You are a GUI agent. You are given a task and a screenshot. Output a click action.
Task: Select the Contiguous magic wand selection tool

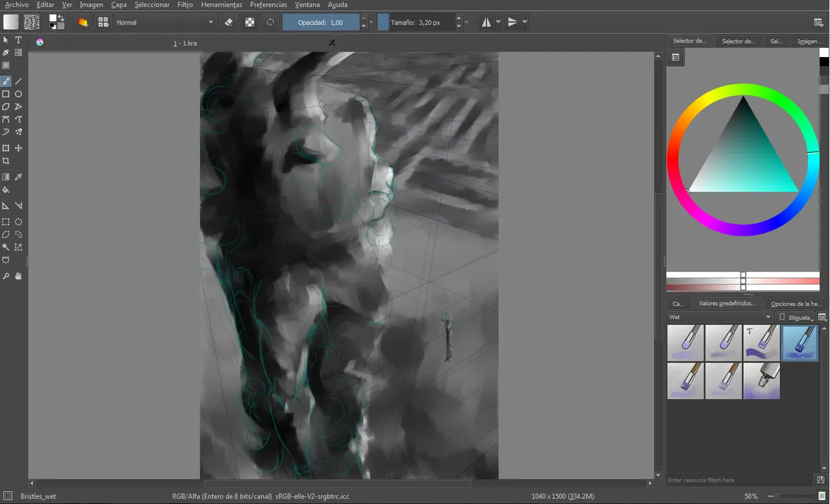tap(6, 247)
